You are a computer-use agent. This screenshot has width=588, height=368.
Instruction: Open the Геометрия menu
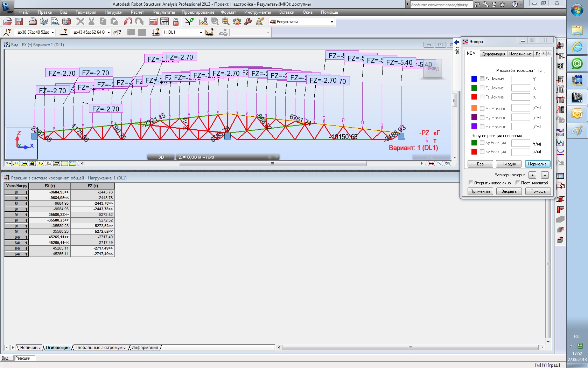pyautogui.click(x=86, y=12)
